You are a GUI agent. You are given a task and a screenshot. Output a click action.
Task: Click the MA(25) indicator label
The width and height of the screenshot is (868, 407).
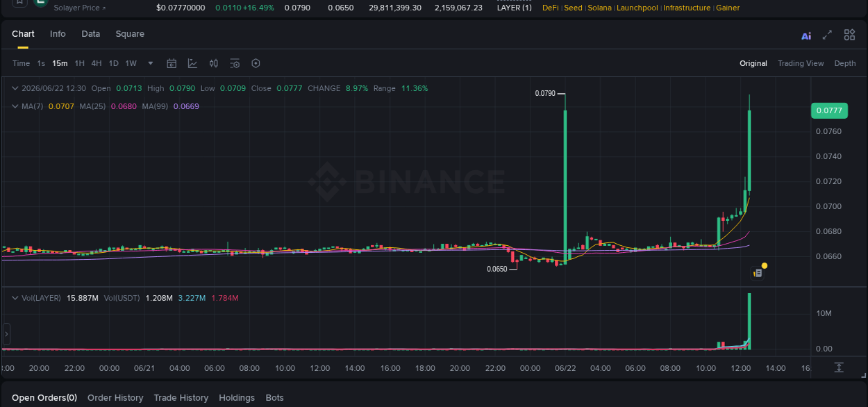[x=92, y=106]
